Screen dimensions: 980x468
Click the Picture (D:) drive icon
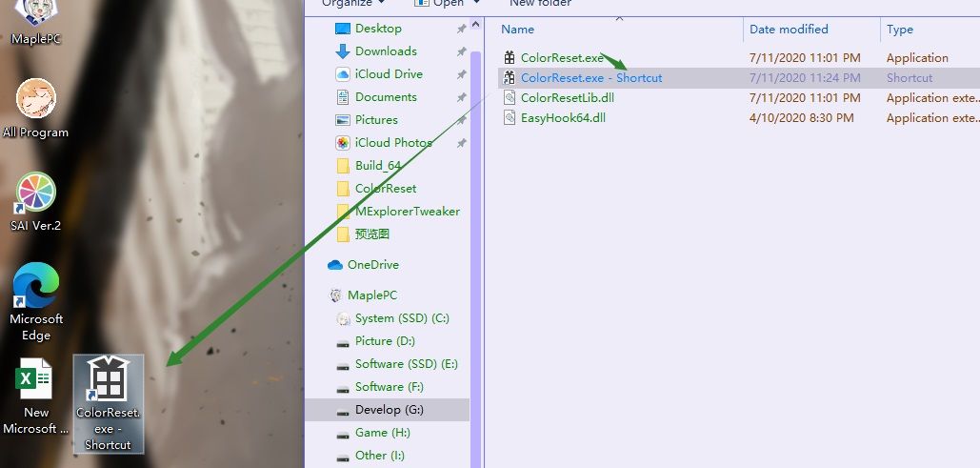point(343,341)
